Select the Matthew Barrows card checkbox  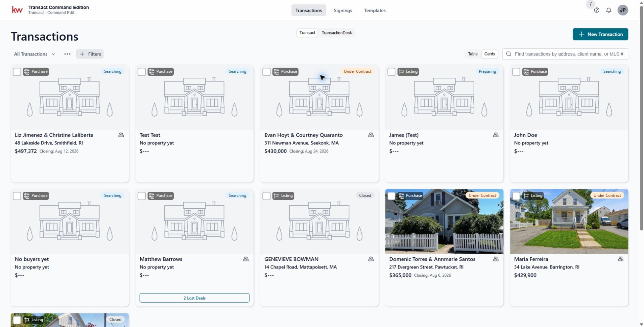142,196
